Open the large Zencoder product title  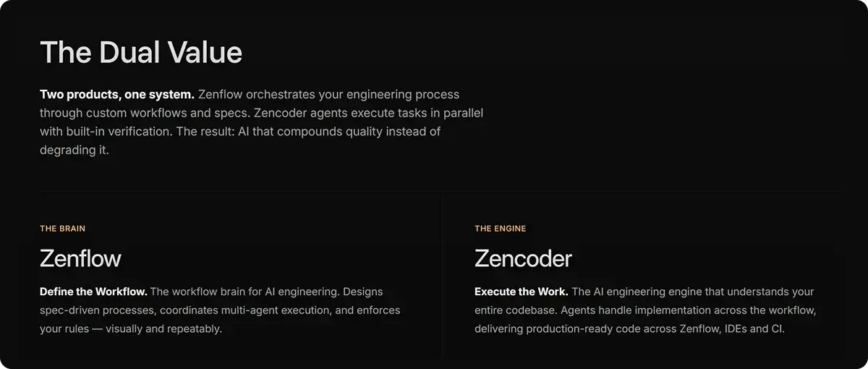coord(523,258)
